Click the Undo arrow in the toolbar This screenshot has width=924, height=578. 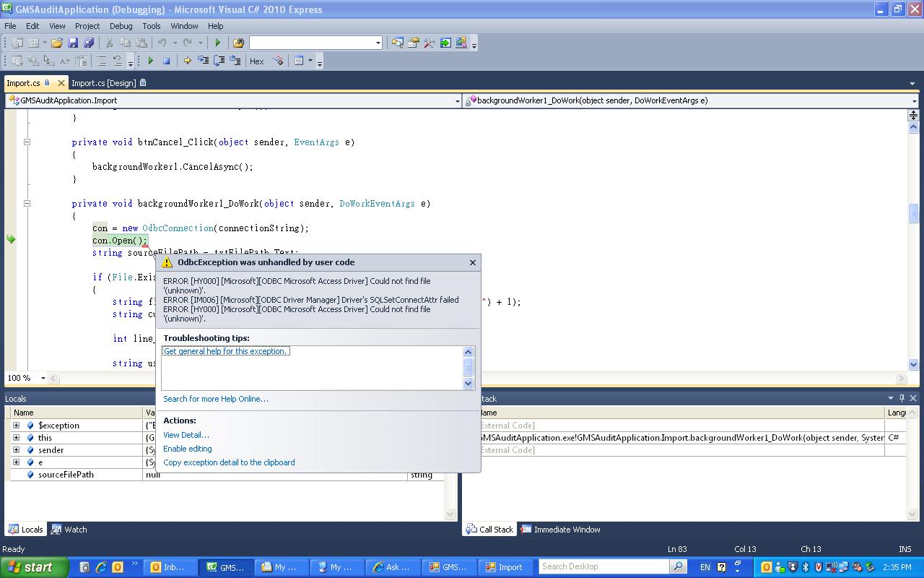[162, 43]
